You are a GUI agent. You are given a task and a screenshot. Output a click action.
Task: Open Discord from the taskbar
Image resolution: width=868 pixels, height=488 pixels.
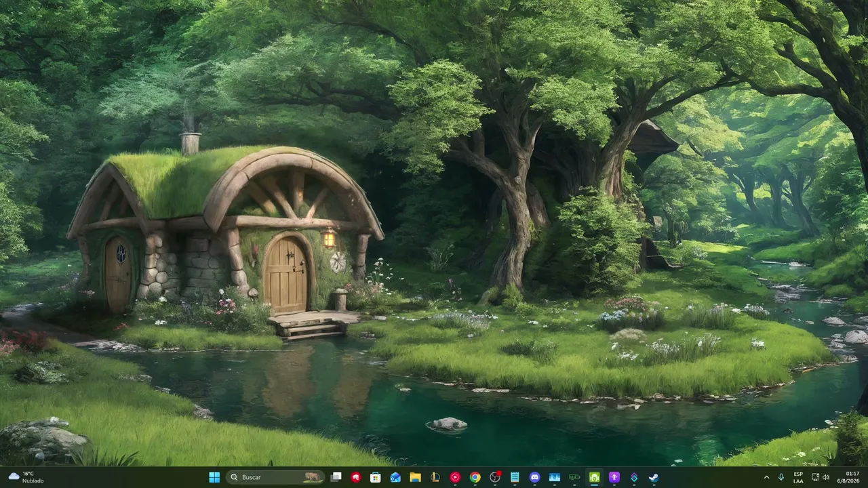click(x=534, y=477)
